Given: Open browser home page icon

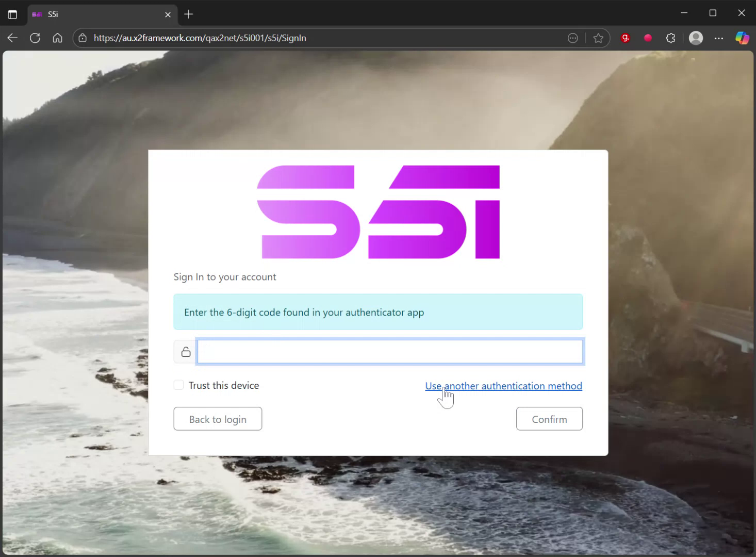Looking at the screenshot, I should pos(58,38).
